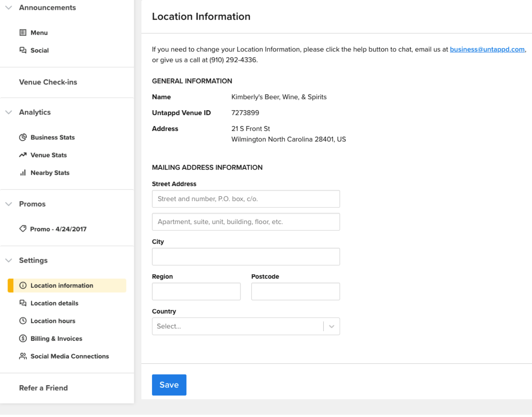The height and width of the screenshot is (417, 532).
Task: Click the Location information info icon
Action: (23, 286)
